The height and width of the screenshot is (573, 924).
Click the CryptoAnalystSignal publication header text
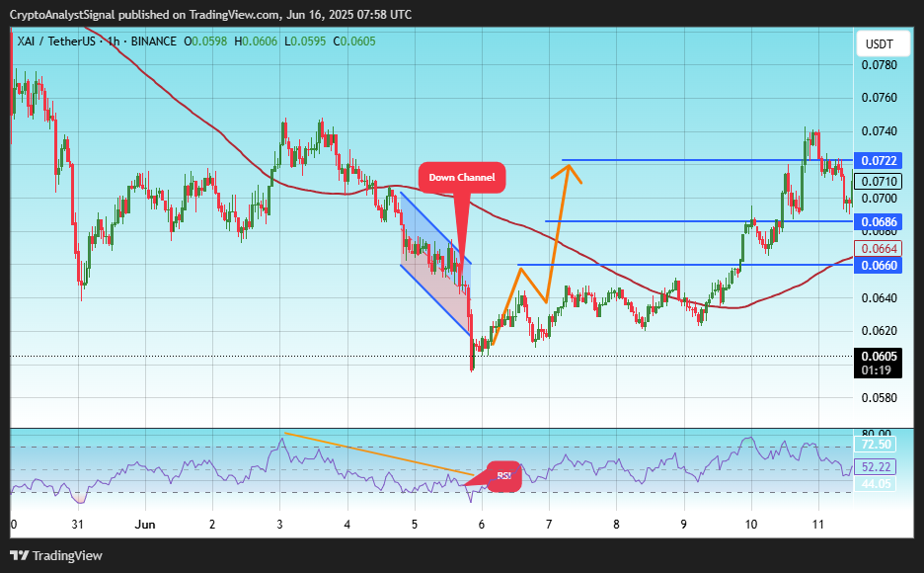click(x=210, y=15)
